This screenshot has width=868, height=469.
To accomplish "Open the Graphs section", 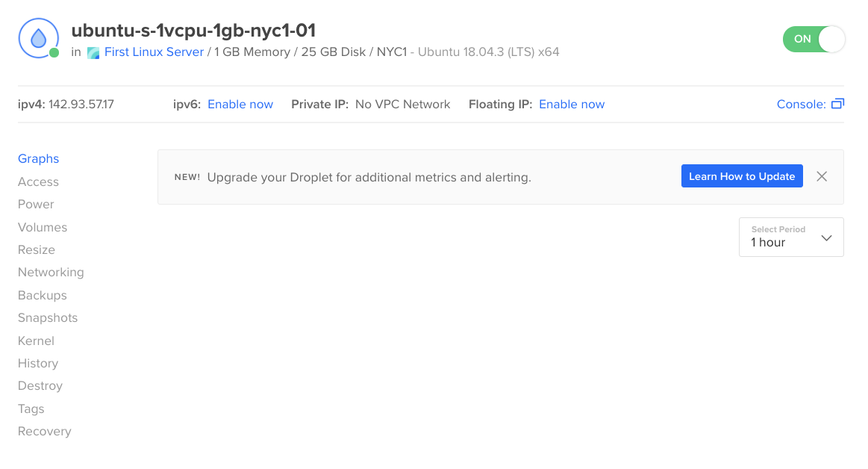I will [39, 158].
